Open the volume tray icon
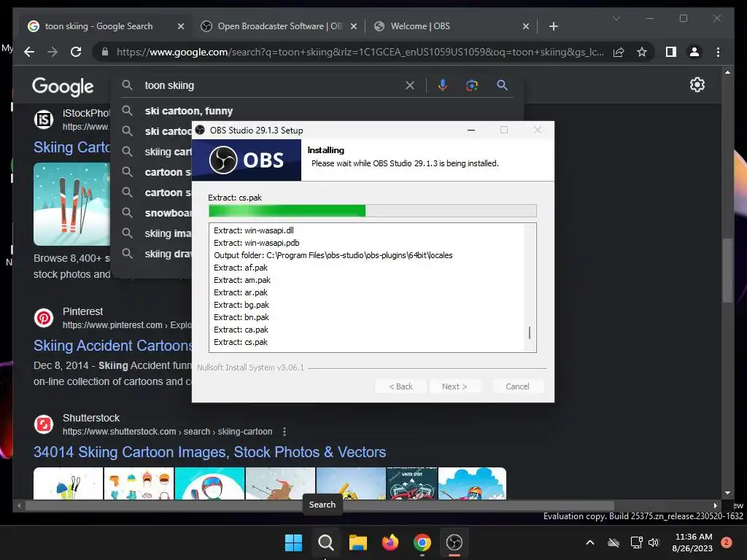The image size is (747, 560). pyautogui.click(x=654, y=542)
